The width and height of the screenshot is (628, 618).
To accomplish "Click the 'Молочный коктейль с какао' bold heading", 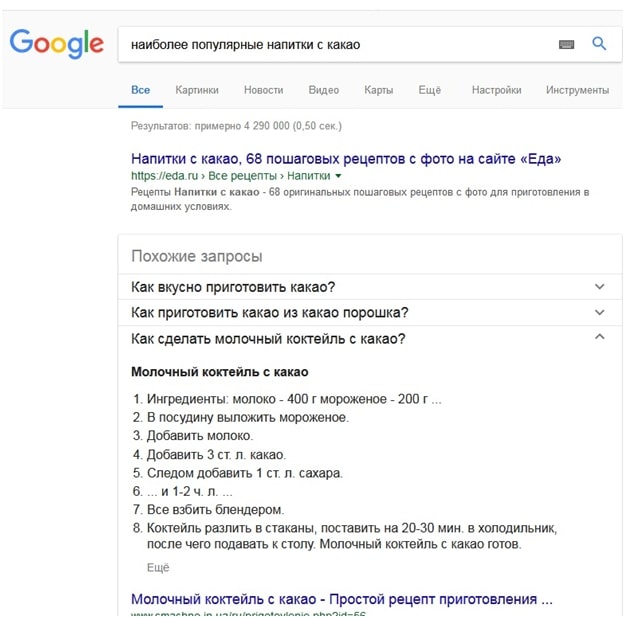I will (x=219, y=372).
